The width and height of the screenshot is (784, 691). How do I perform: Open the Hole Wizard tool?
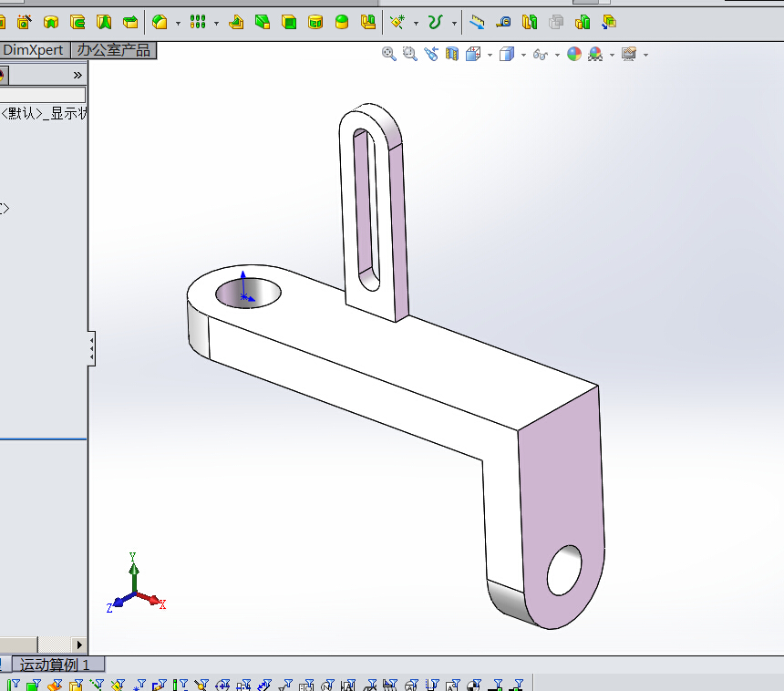(24, 22)
